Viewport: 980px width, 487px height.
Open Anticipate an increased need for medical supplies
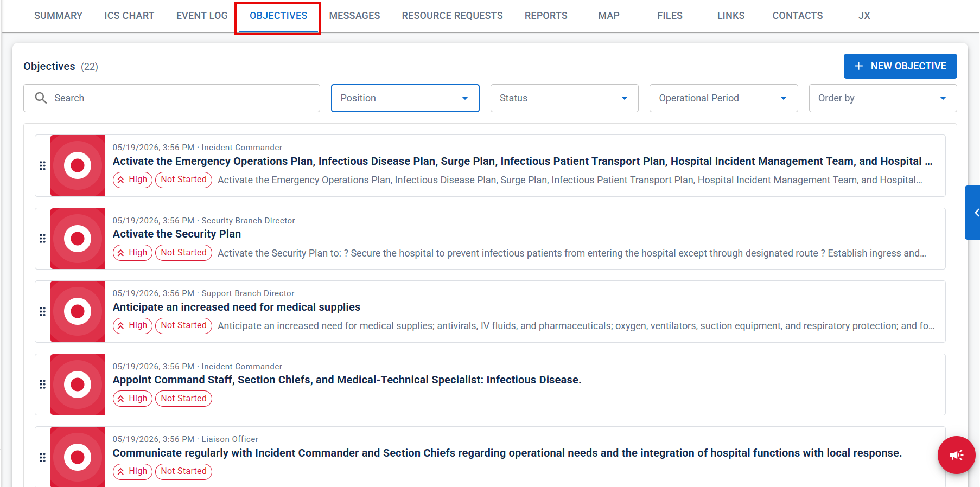pyautogui.click(x=237, y=307)
